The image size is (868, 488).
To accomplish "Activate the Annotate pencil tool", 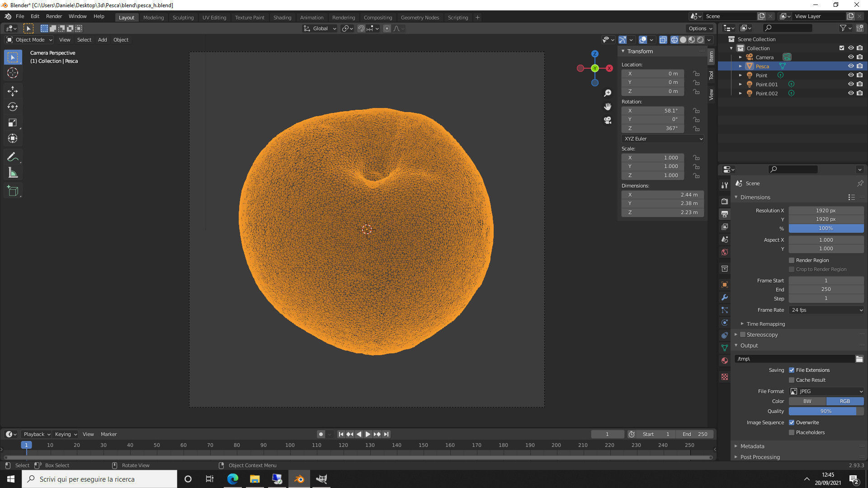I will click(x=13, y=157).
